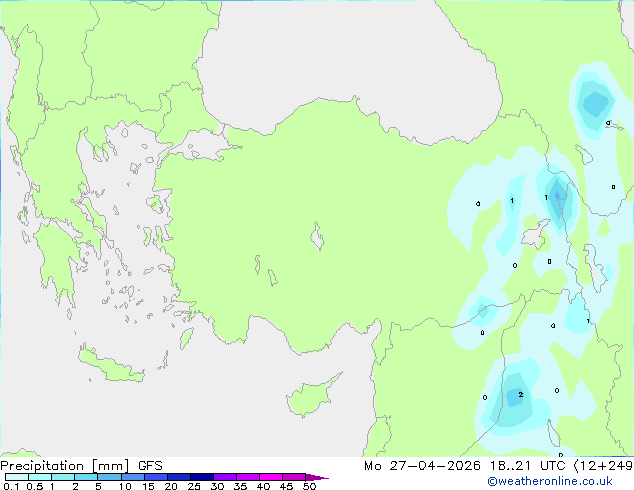Click the 20–25 mm legend color box

click(x=178, y=477)
